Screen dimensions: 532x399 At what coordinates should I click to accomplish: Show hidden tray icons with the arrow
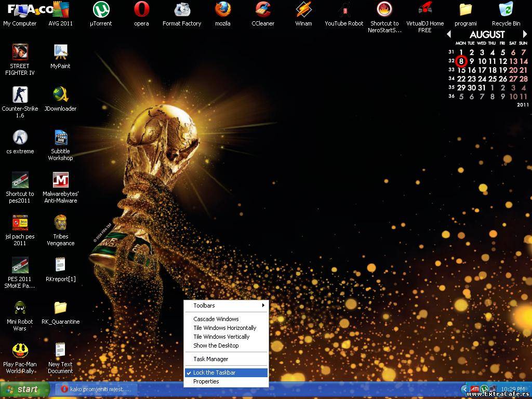point(465,389)
